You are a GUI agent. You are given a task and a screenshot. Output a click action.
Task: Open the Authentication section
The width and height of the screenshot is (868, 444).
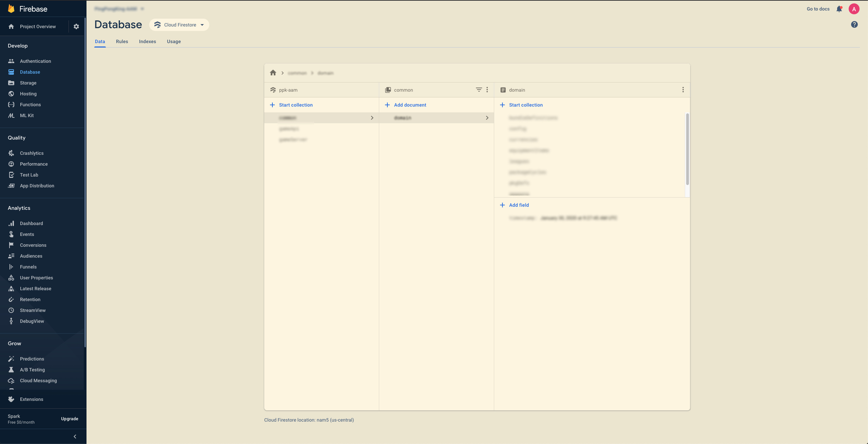pyautogui.click(x=35, y=61)
